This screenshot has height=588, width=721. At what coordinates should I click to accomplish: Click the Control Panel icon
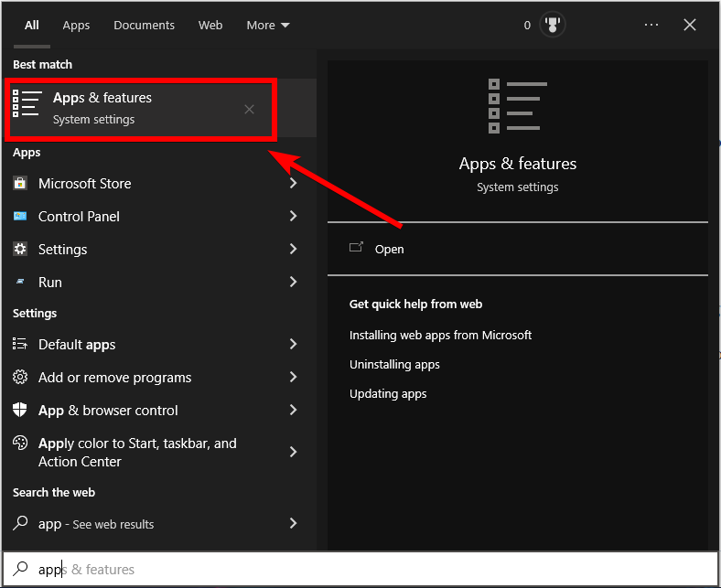[x=20, y=216]
